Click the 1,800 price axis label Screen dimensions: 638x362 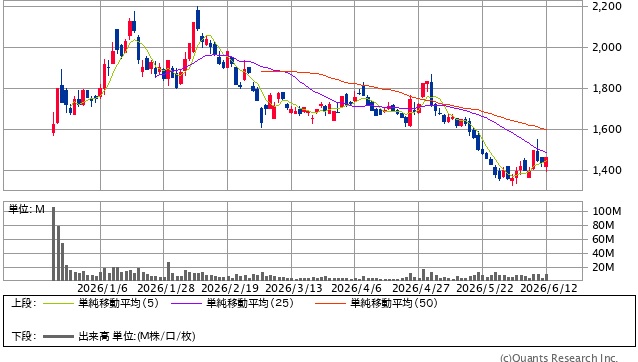[x=607, y=88]
